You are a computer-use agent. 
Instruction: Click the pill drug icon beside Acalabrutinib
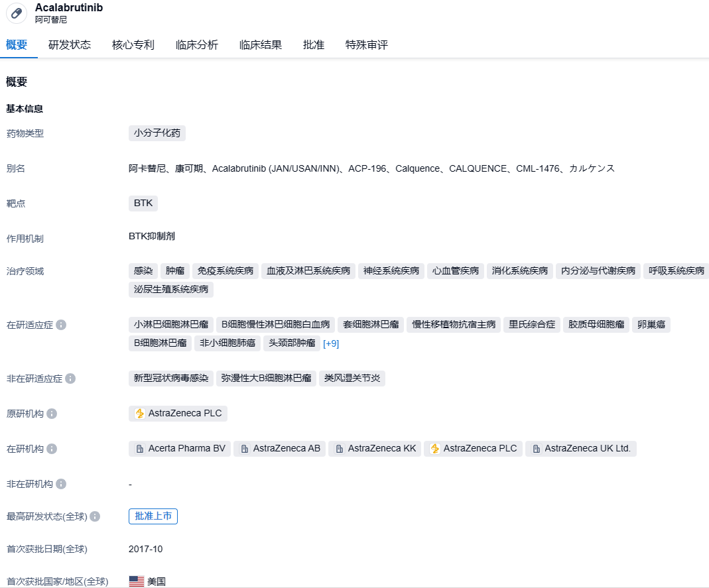tap(17, 13)
